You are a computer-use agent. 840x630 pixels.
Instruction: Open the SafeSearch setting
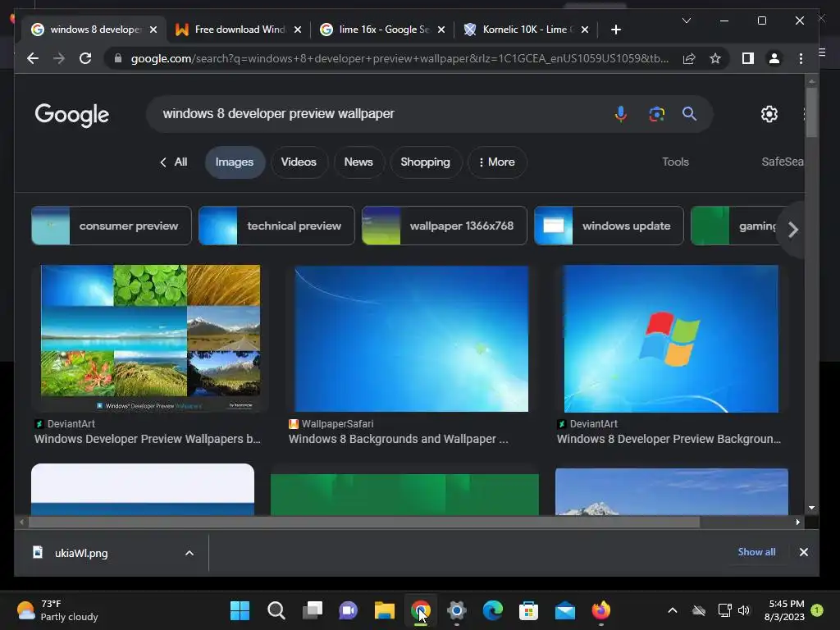point(782,162)
